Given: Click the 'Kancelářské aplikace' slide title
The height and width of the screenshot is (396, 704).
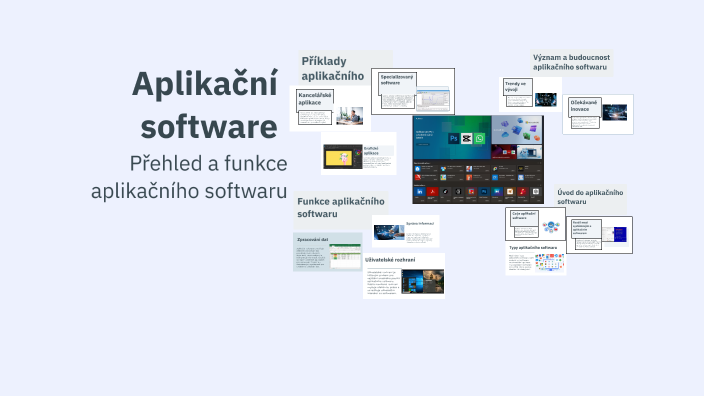Looking at the screenshot, I should coord(315,99).
